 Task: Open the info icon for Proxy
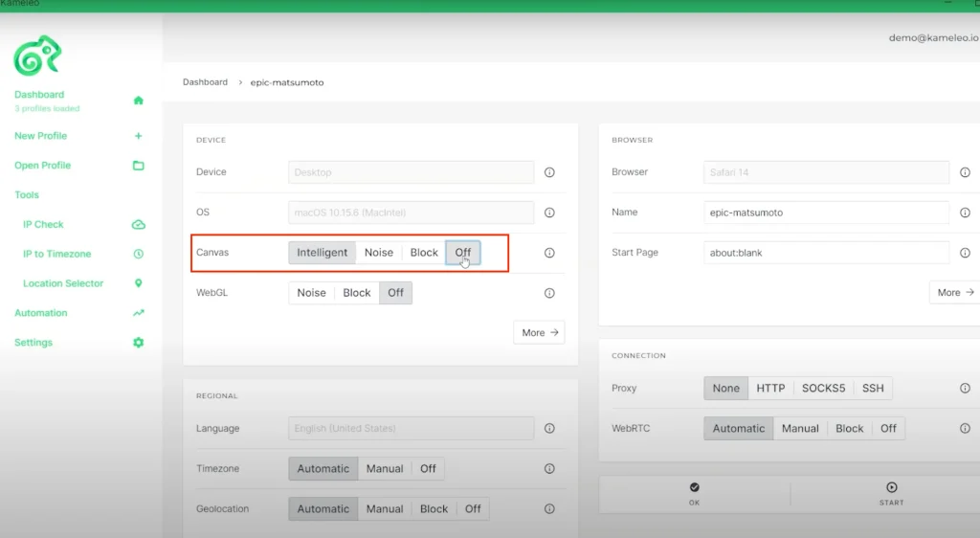tap(965, 388)
